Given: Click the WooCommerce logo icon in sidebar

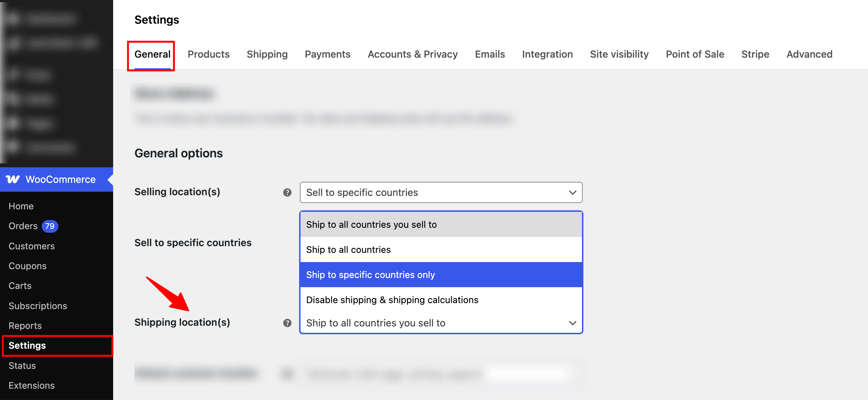Looking at the screenshot, I should click(x=13, y=179).
